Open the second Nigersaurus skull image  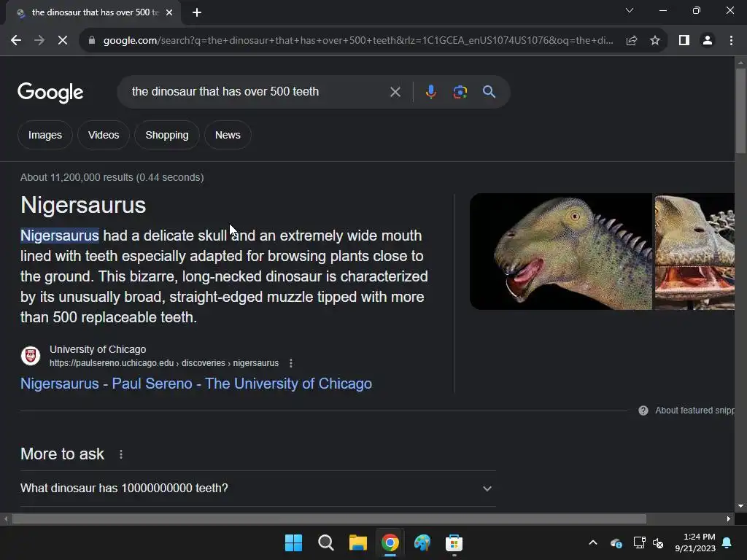click(694, 252)
